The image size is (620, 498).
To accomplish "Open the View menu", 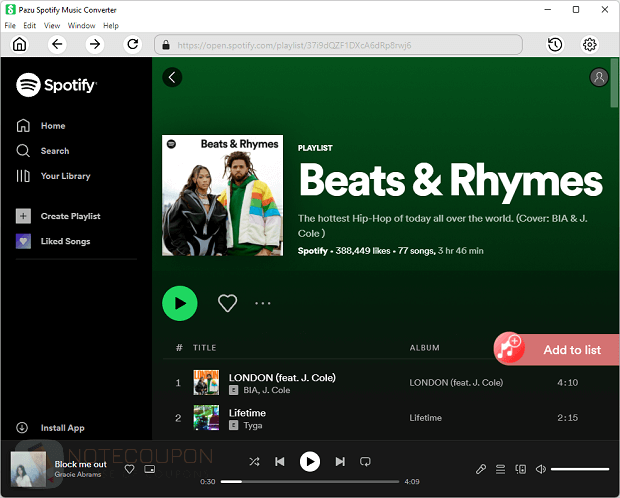I will [52, 26].
